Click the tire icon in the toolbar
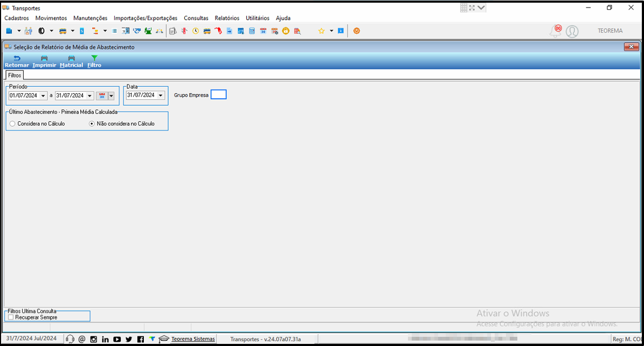Viewport: 644px width, 346px height. pos(41,31)
